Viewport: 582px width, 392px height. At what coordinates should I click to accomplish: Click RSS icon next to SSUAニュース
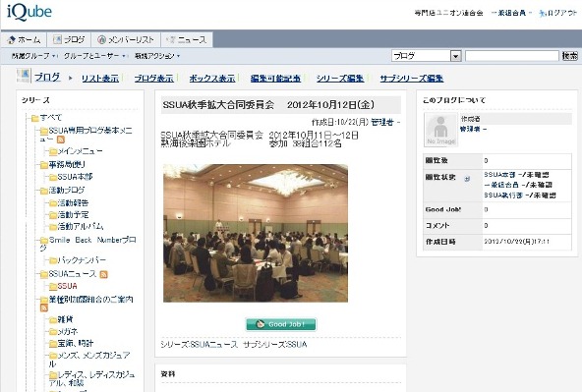(x=103, y=274)
